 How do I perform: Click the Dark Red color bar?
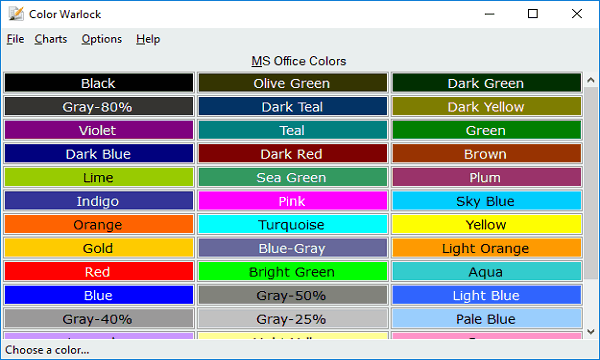click(293, 154)
